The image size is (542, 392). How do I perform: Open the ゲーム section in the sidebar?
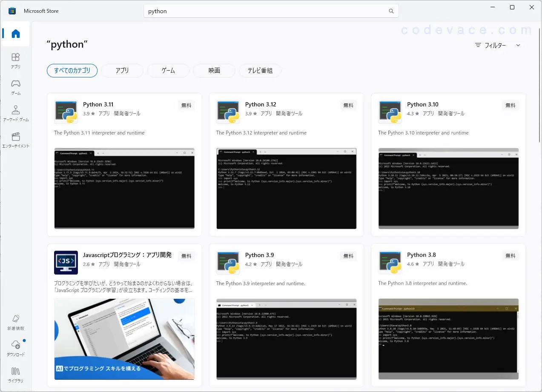tap(15, 86)
